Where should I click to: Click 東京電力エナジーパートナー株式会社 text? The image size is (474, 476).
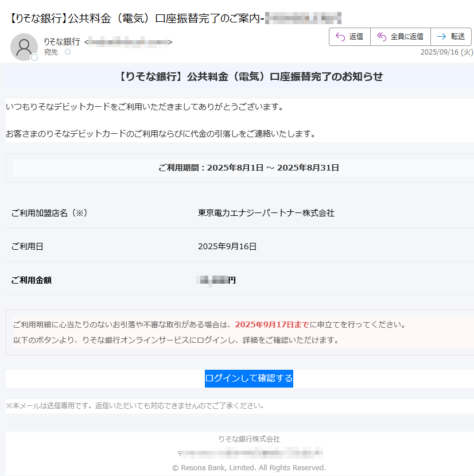pyautogui.click(x=266, y=213)
